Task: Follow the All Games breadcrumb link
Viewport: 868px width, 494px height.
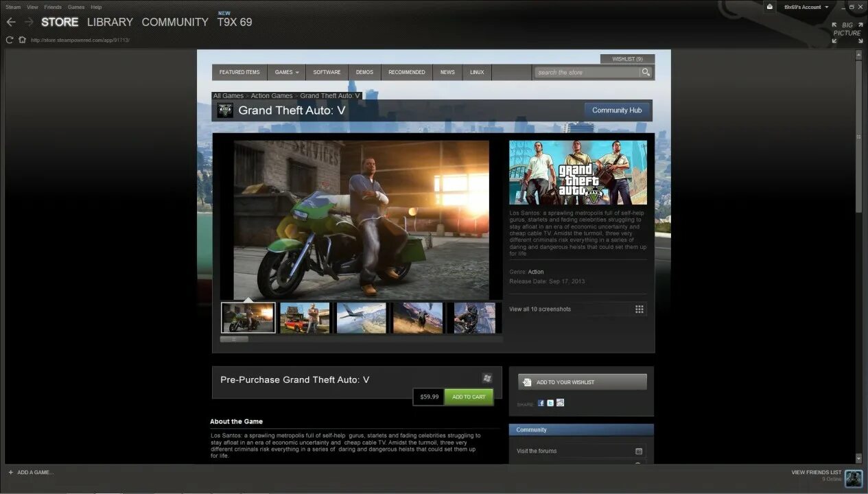Action: [228, 96]
